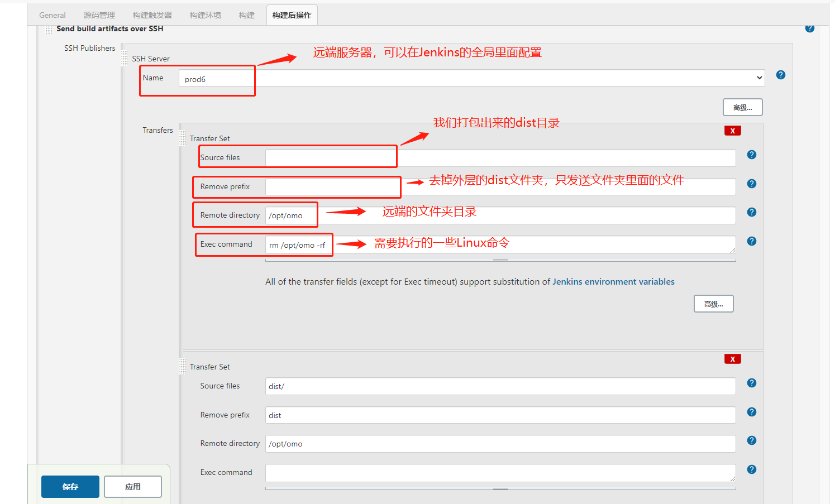Focus second Remove prefix input dist
The height and width of the screenshot is (504, 835).
click(x=500, y=415)
